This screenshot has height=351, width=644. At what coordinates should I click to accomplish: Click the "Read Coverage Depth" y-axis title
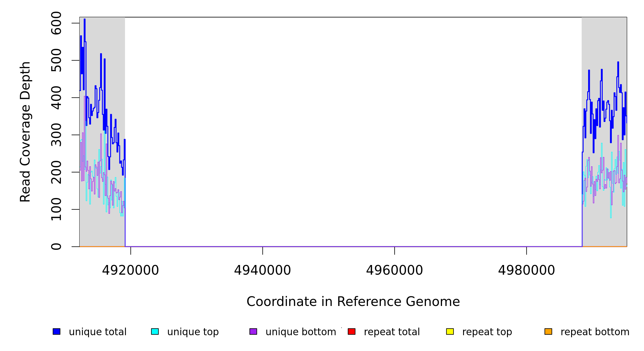pyautogui.click(x=25, y=132)
